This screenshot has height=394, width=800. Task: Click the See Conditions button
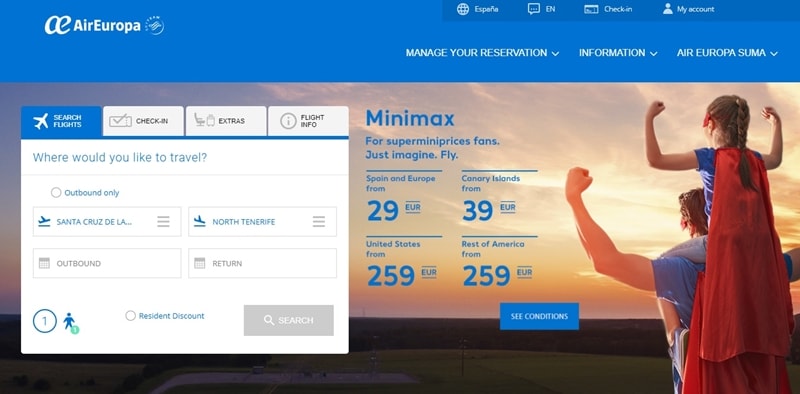539,316
